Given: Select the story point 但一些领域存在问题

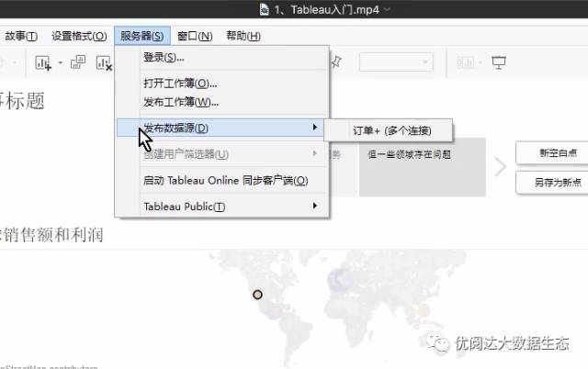Looking at the screenshot, I should click(423, 167).
